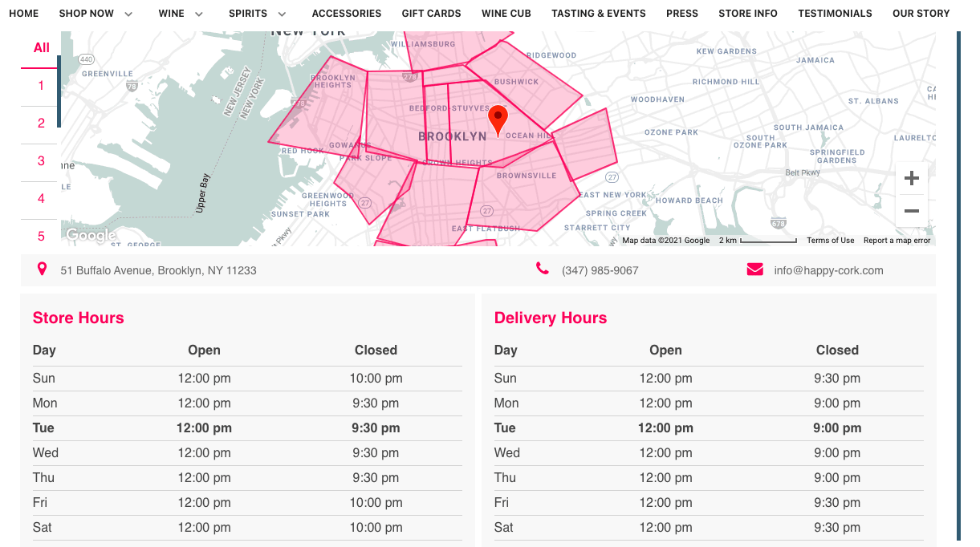Viewport: 980px width, 547px height.
Task: Select delivery zone 1 tab
Action: click(x=41, y=86)
